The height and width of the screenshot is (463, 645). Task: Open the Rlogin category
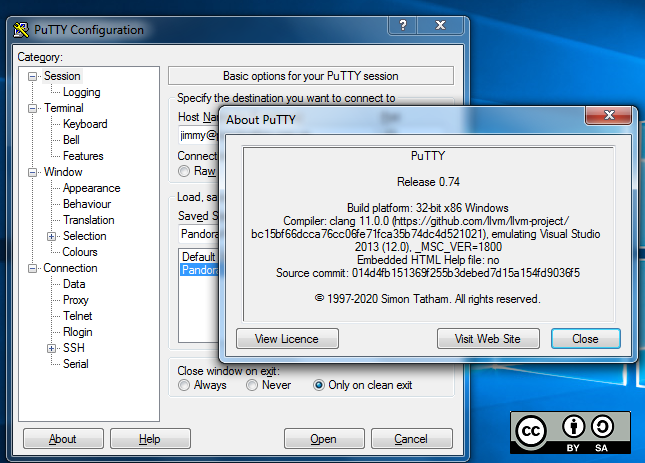pyautogui.click(x=77, y=332)
